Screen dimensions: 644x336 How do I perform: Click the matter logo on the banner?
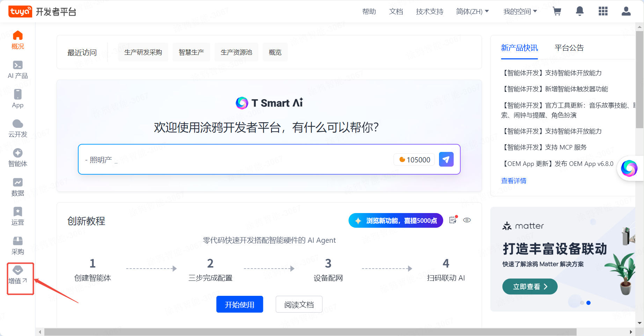(x=523, y=226)
